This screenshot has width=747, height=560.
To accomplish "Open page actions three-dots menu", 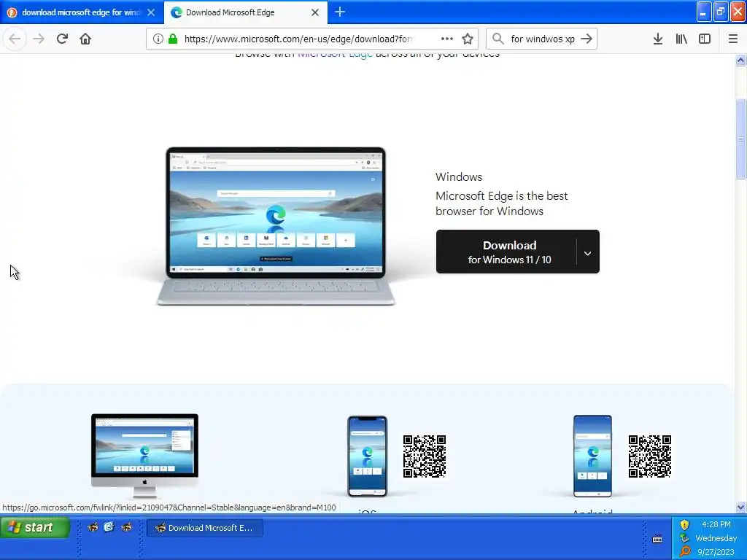I will click(447, 39).
